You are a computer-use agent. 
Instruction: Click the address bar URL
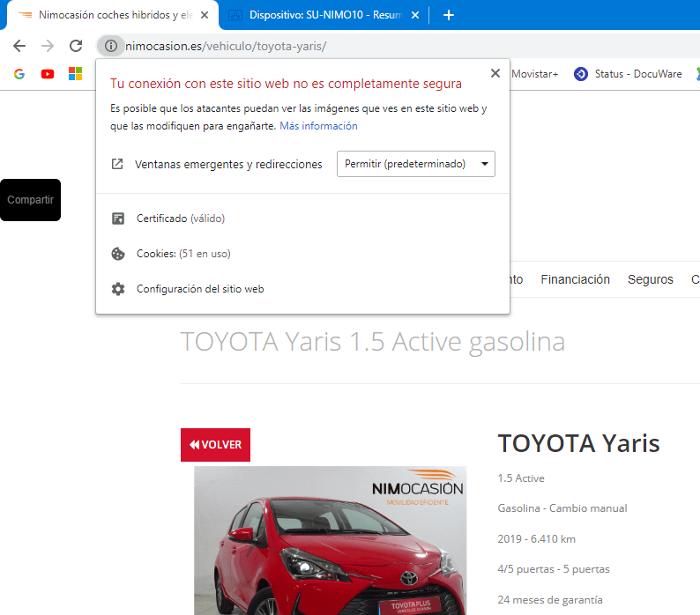[x=226, y=46]
